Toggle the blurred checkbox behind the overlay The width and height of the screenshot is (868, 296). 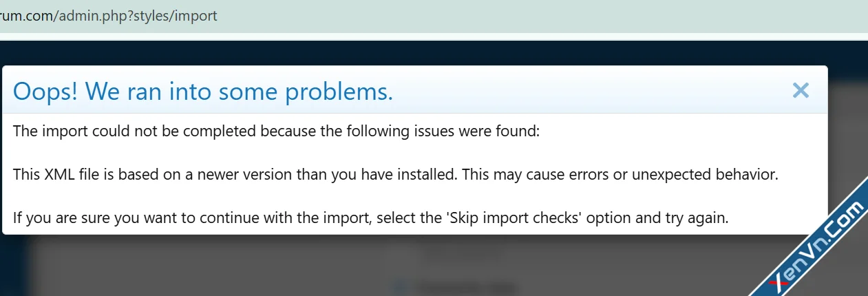click(397, 285)
